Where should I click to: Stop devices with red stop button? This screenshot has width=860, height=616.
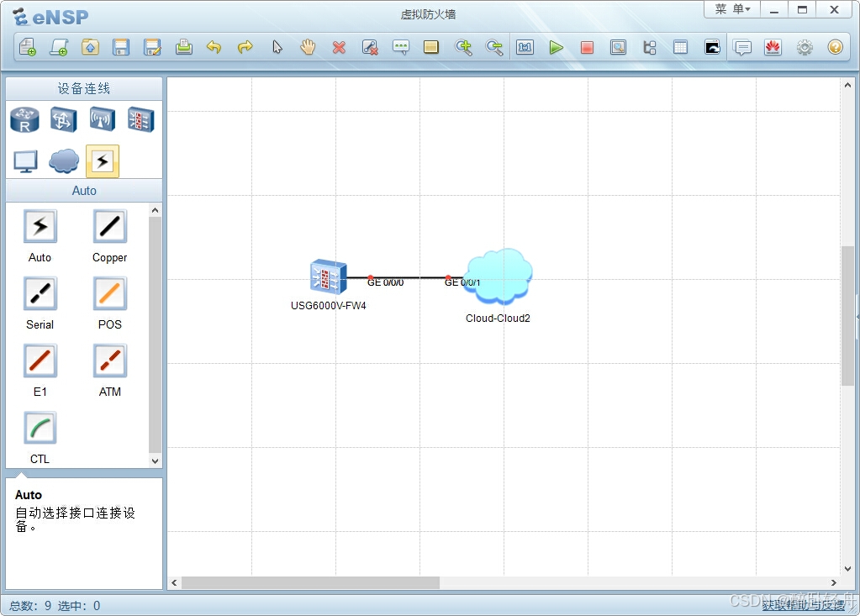(587, 48)
